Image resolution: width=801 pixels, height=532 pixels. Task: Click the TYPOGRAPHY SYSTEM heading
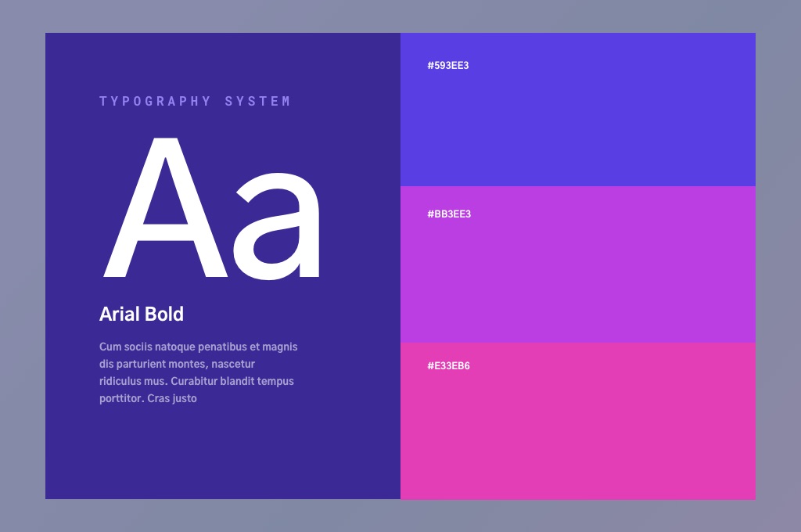click(195, 101)
